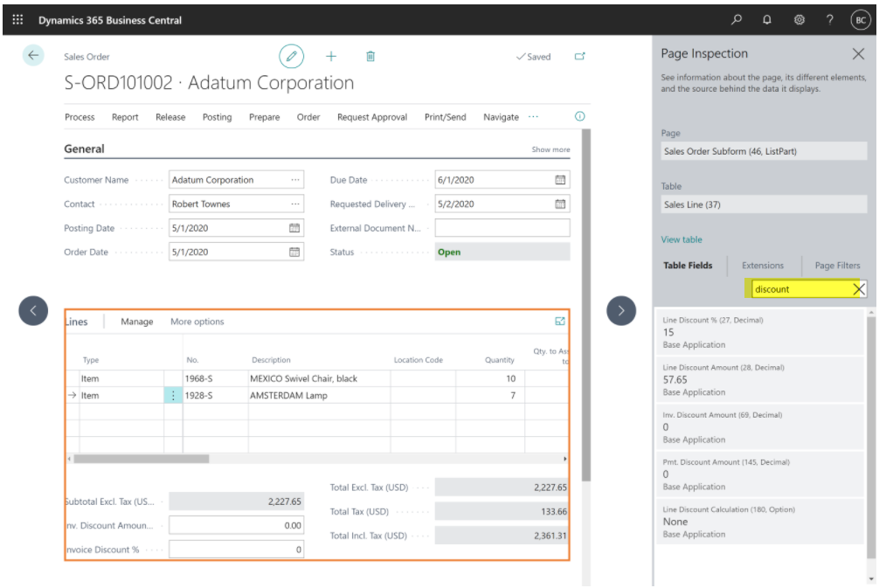Collapse the General section heading

[x=84, y=149]
